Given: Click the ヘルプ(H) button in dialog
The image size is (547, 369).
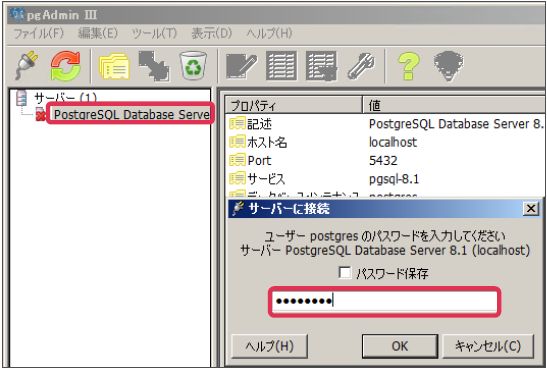Looking at the screenshot, I should point(269,346).
